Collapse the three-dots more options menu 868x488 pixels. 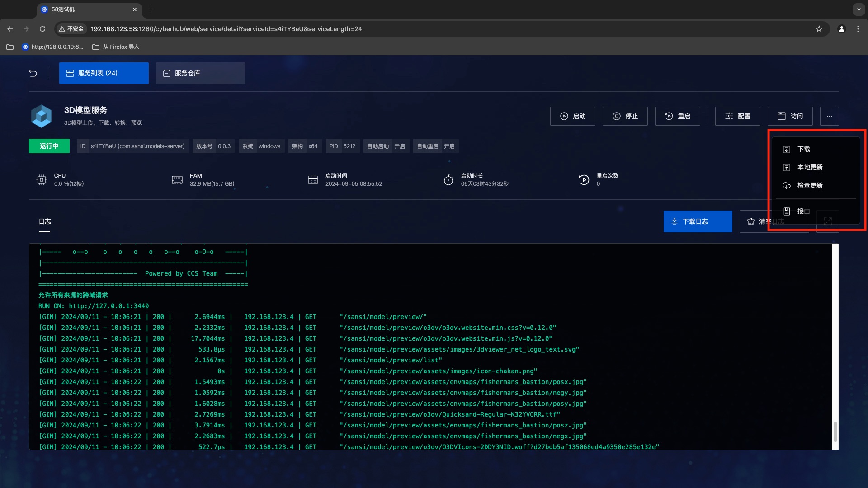pos(829,116)
